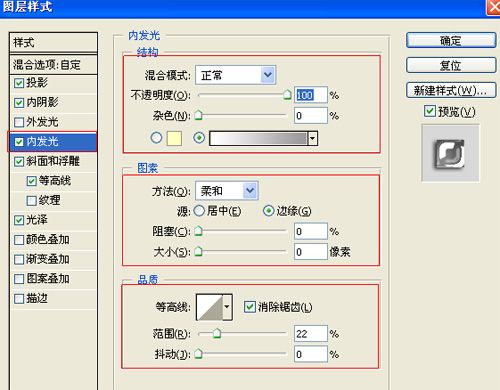
Task: Click the 复位 button
Action: (451, 65)
